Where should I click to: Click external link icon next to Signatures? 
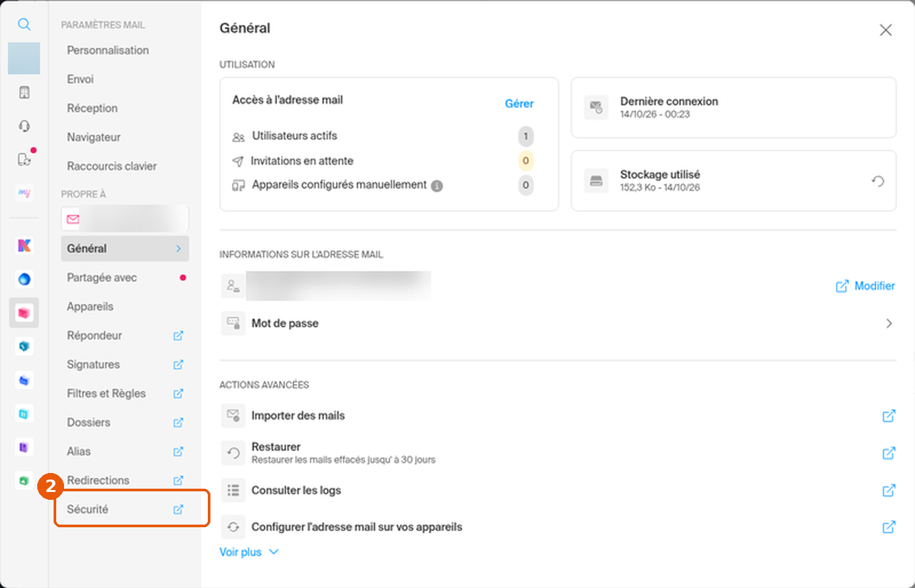(178, 365)
